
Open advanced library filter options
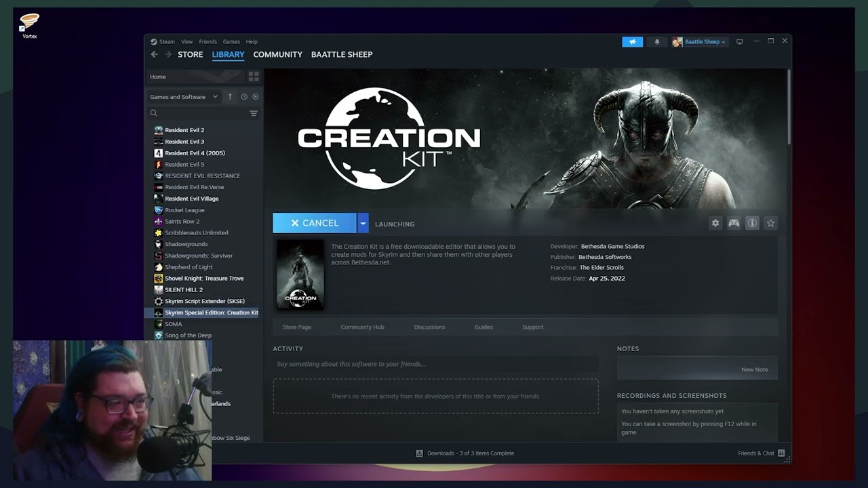tap(254, 113)
